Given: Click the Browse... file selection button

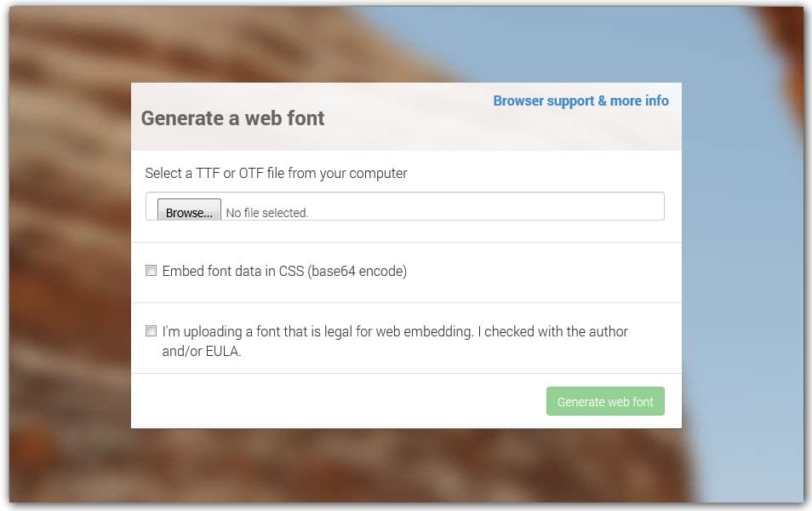Looking at the screenshot, I should click(189, 212).
